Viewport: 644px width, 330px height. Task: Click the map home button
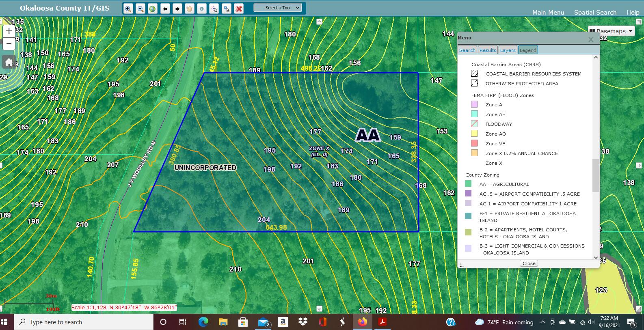pyautogui.click(x=9, y=62)
